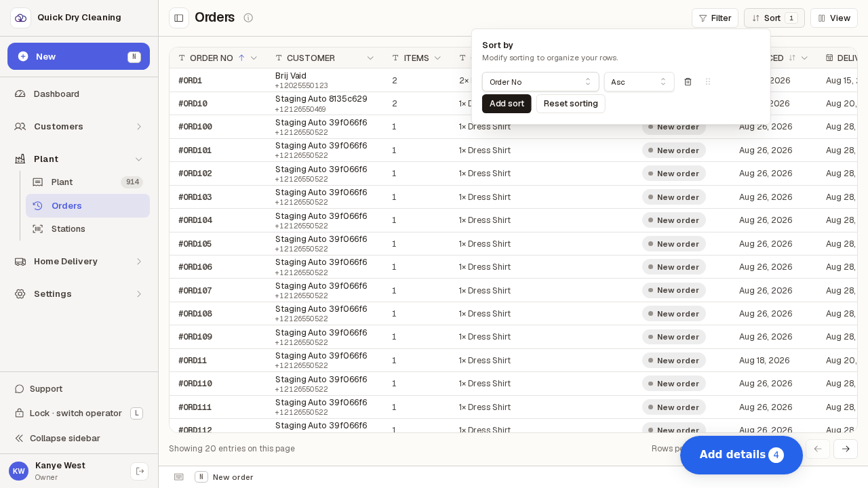Click the KW user avatar
Viewport: 868px width, 488px height.
point(18,471)
